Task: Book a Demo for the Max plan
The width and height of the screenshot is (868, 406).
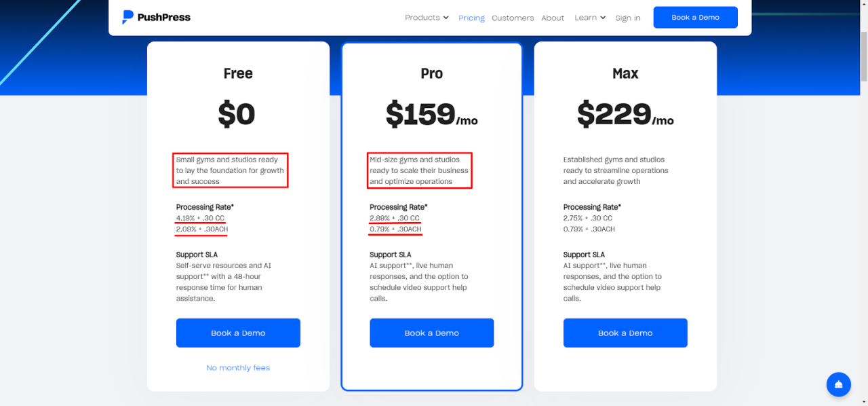Action: coord(625,333)
